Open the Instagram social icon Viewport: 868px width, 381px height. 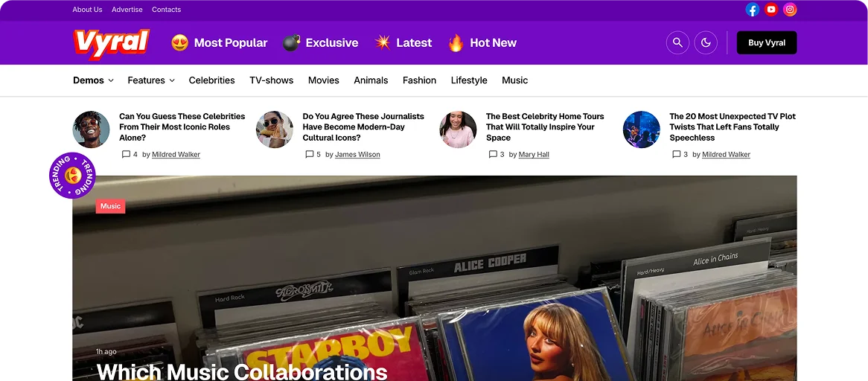[x=790, y=10]
